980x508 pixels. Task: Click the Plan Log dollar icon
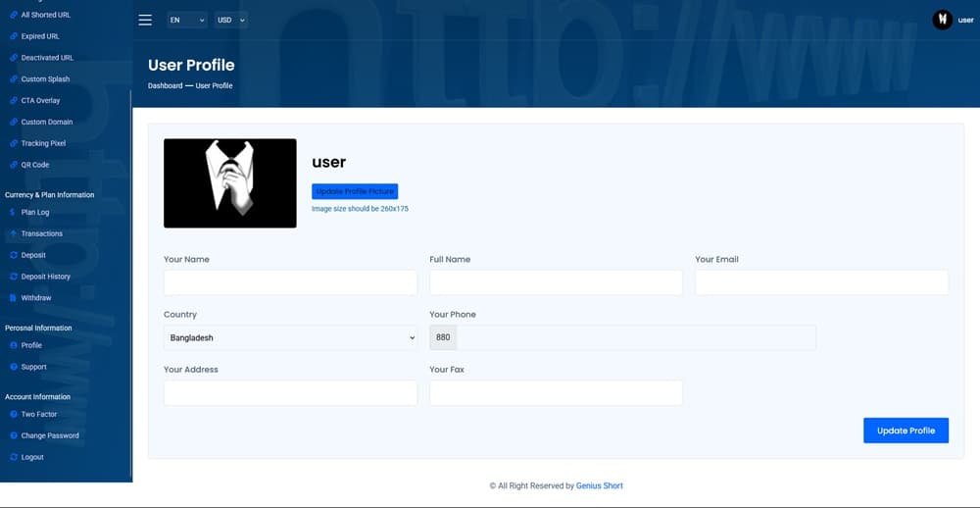tap(12, 212)
